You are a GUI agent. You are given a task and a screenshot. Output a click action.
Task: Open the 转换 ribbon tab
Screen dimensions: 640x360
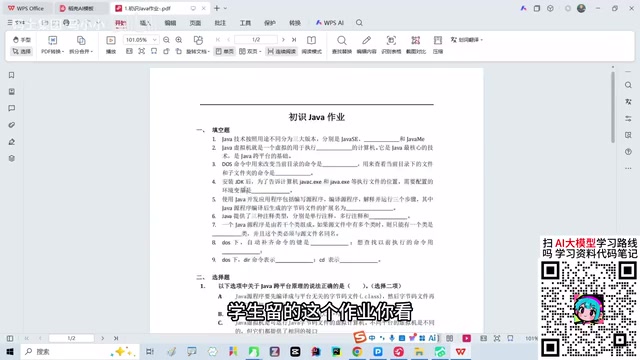295,23
